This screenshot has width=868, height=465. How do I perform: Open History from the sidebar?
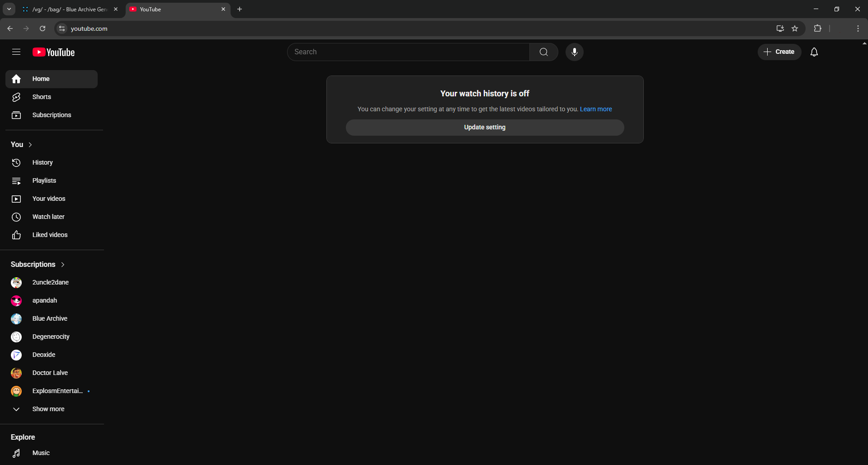[x=52, y=163]
